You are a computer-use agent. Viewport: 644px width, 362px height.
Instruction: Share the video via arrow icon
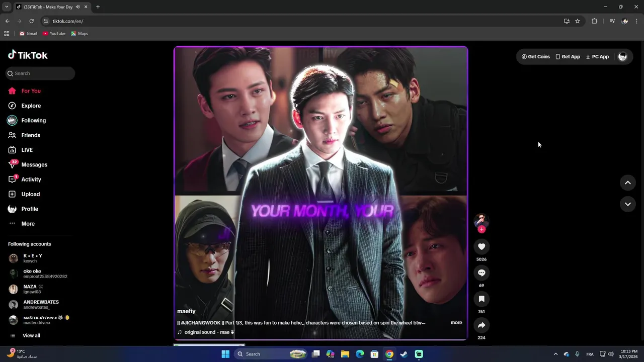(x=481, y=325)
